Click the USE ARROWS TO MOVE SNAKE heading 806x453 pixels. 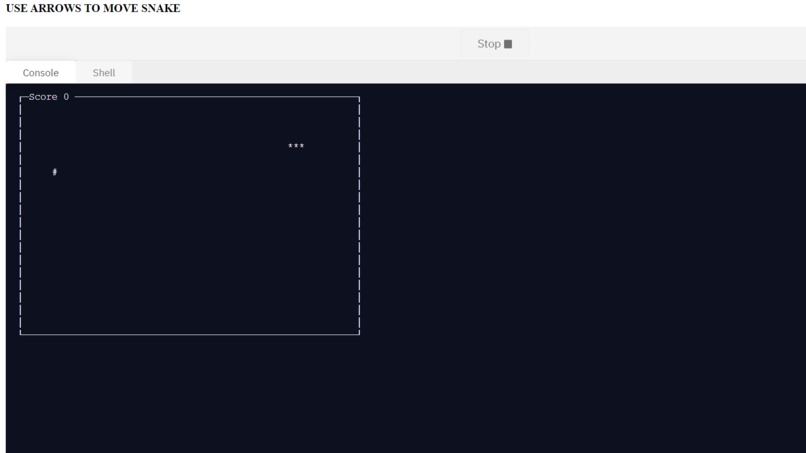click(x=93, y=8)
